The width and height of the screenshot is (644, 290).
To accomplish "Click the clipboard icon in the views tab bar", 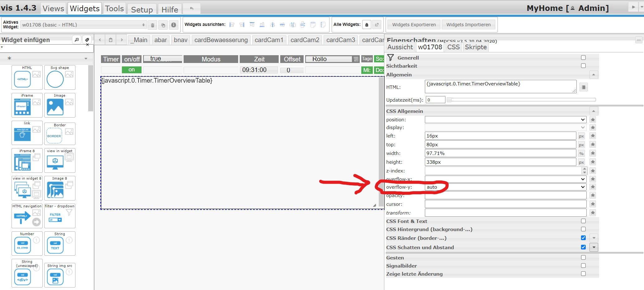I will (110, 40).
